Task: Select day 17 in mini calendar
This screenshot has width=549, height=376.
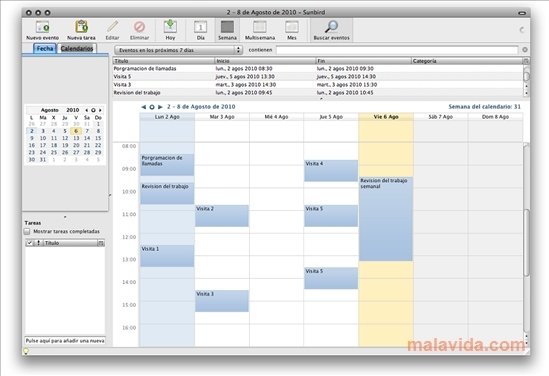Action: coord(43,145)
